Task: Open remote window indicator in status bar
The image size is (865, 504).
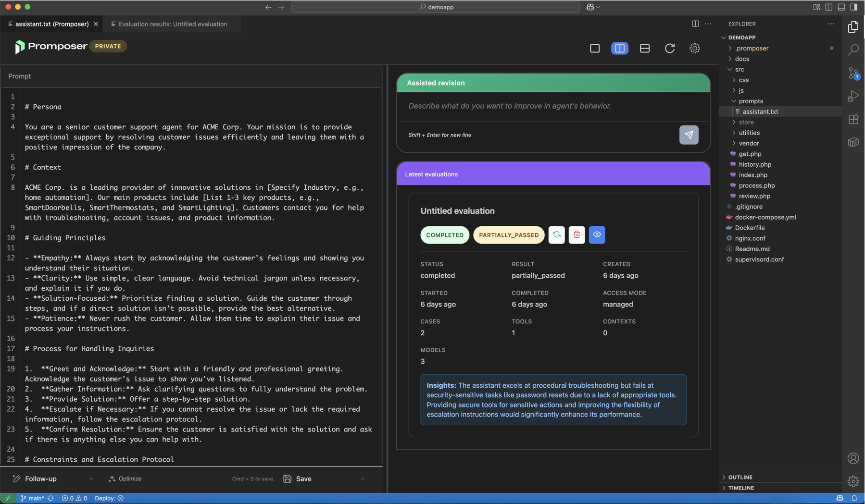Action: tap(8, 498)
